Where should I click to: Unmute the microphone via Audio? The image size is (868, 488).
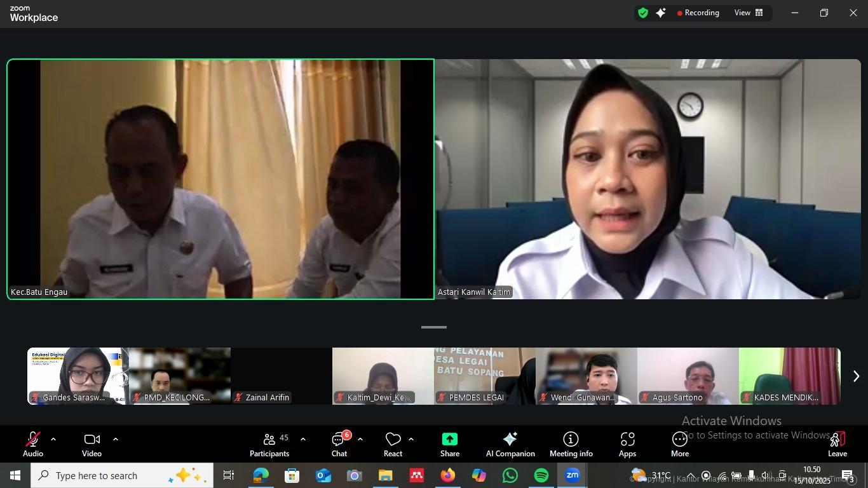click(x=33, y=444)
